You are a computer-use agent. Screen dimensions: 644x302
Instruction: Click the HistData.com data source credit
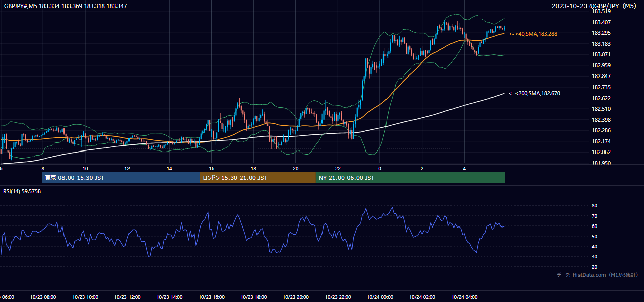(x=598, y=275)
